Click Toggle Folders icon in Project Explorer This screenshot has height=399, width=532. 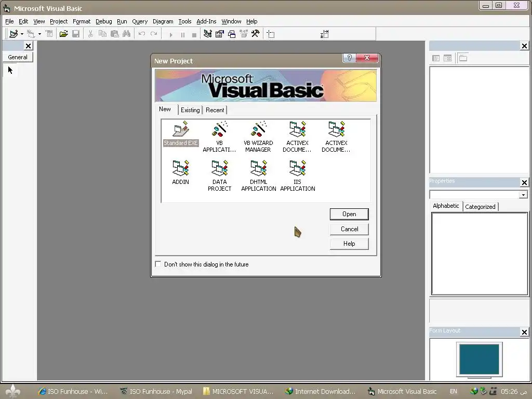[x=463, y=58]
